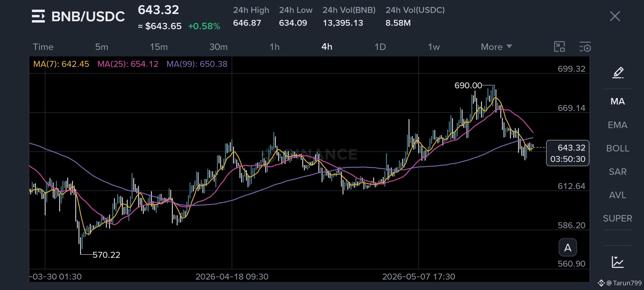Enable the BOLL indicator

[618, 148]
